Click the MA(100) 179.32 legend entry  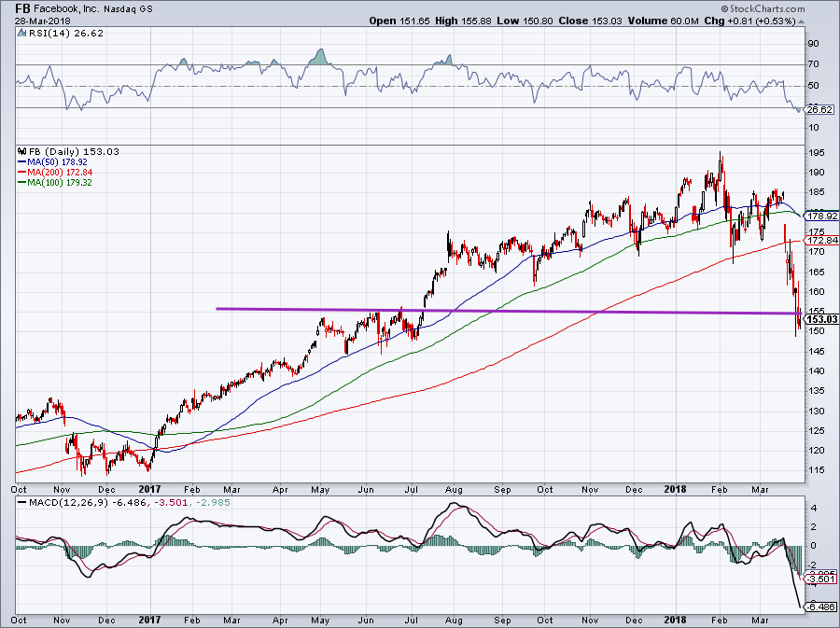tap(55, 183)
